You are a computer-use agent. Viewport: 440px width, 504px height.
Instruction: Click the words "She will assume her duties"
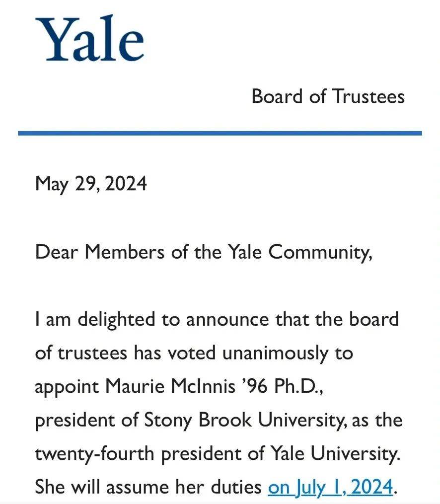point(148,487)
